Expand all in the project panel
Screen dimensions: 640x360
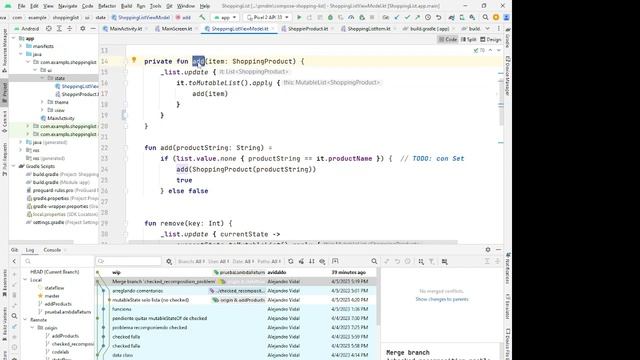click(59, 29)
